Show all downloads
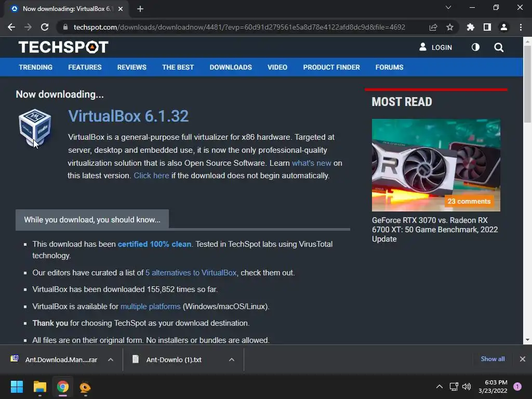 click(x=493, y=359)
